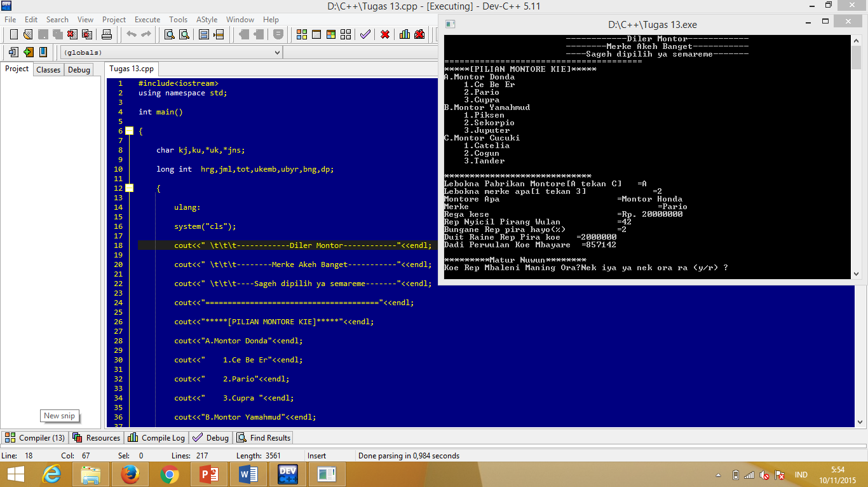Open the AStyle menu

coord(208,20)
